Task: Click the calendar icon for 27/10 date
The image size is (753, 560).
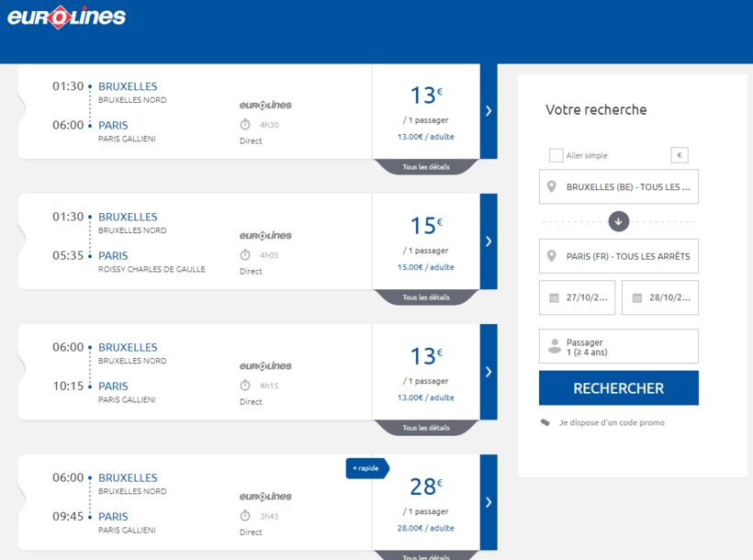Action: pos(554,298)
